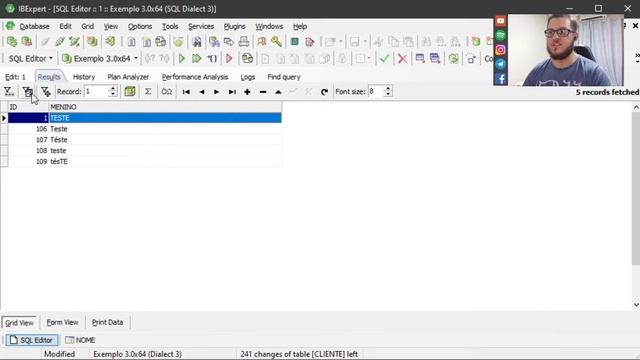This screenshot has width=640, height=360.
Task: Commit transaction with green checkmark icon
Action: click(384, 59)
